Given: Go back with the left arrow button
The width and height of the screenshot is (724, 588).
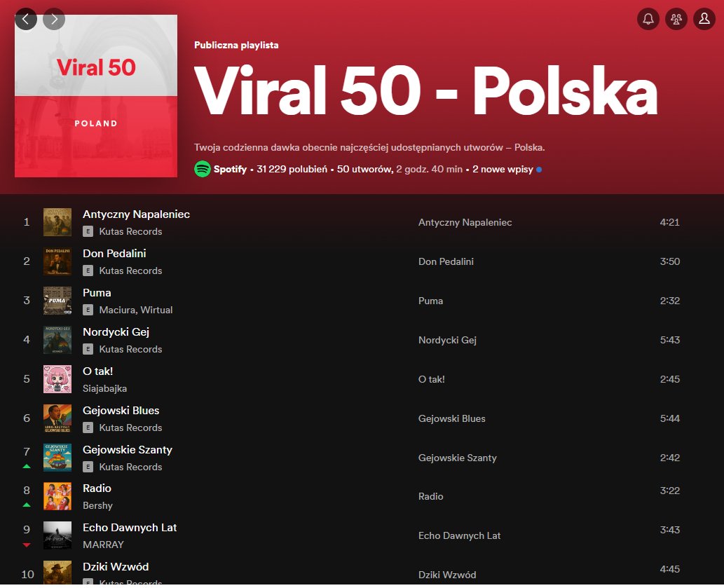Looking at the screenshot, I should click(x=26, y=19).
